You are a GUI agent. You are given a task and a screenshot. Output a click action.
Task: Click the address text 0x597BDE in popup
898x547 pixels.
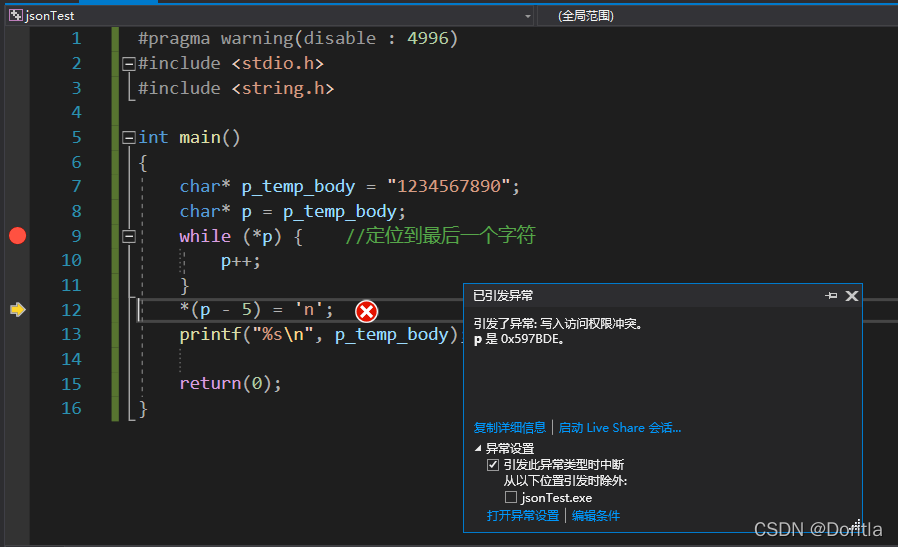click(529, 339)
